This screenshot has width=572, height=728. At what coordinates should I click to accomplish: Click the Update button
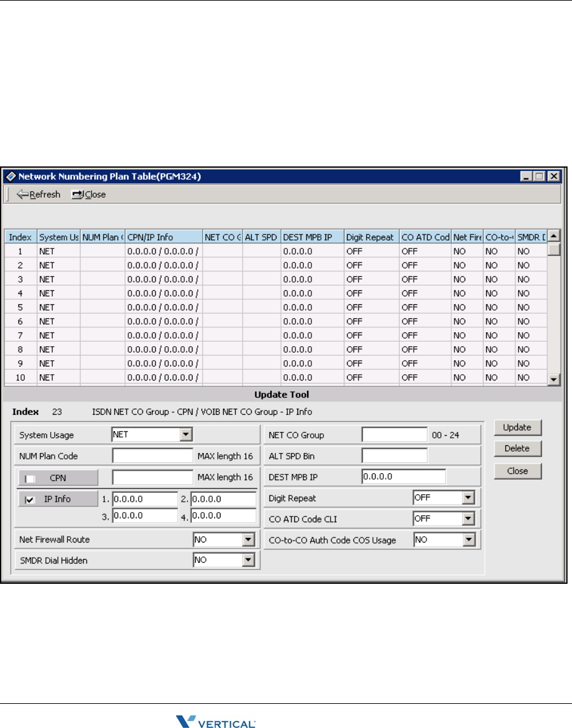pyautogui.click(x=517, y=428)
